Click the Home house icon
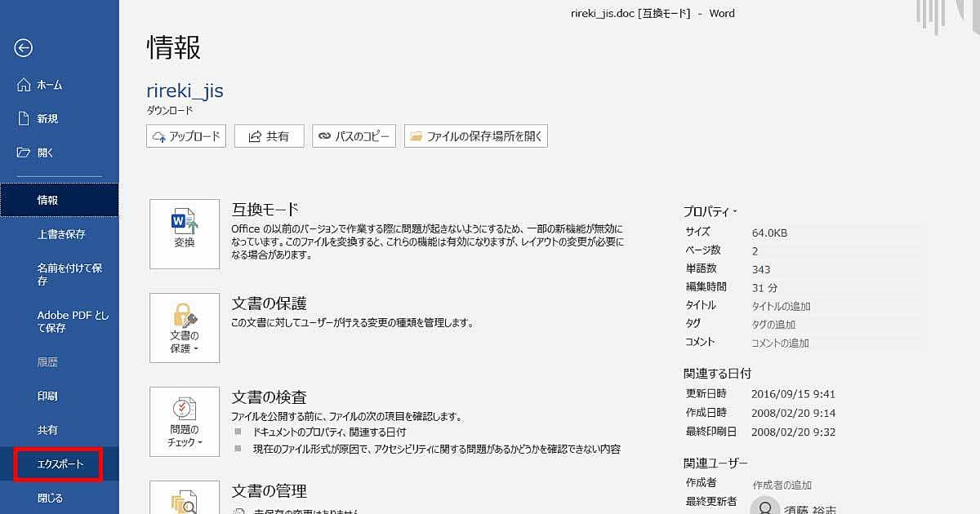 pos(24,85)
